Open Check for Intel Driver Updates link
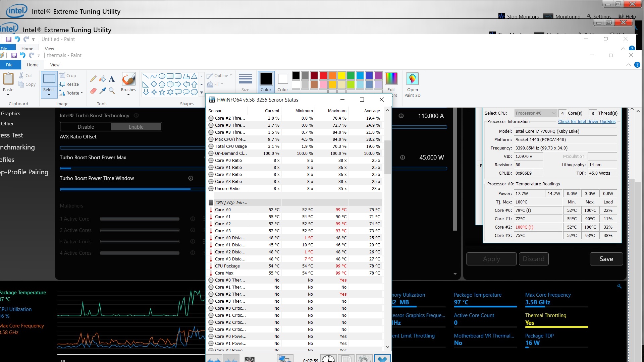 [587, 121]
